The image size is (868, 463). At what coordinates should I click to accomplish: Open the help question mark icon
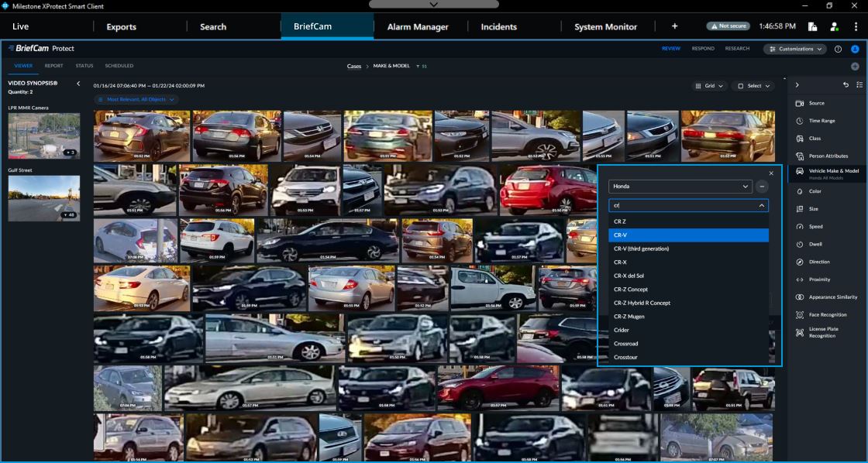838,49
